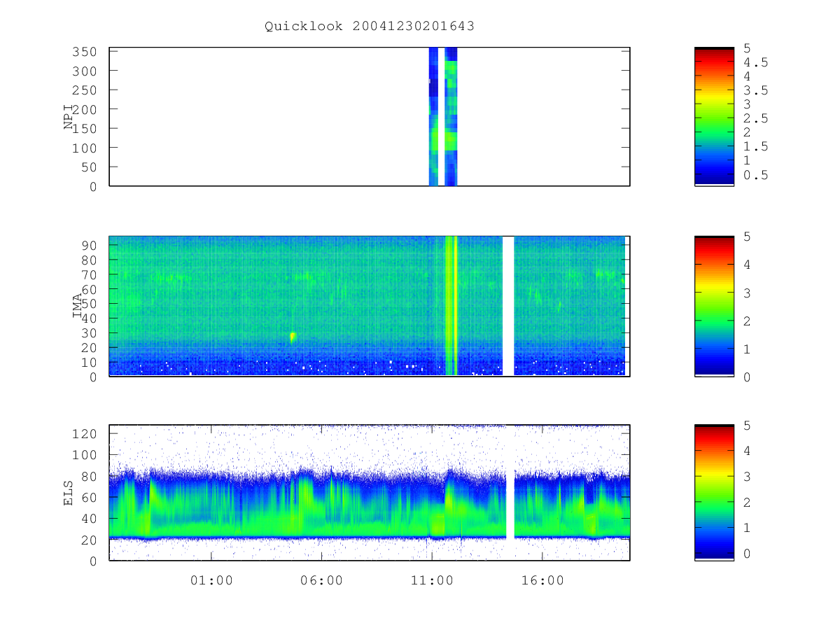Viewport: 840px width, 630px height.
Task: Click the 0.5 label on NPI colorbar
Action: point(755,175)
